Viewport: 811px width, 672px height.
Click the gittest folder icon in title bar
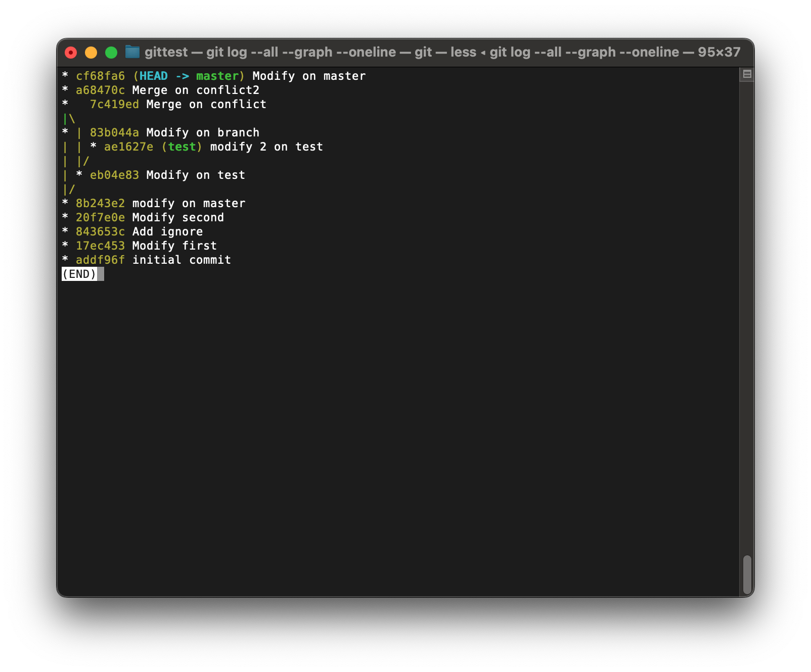pos(132,52)
